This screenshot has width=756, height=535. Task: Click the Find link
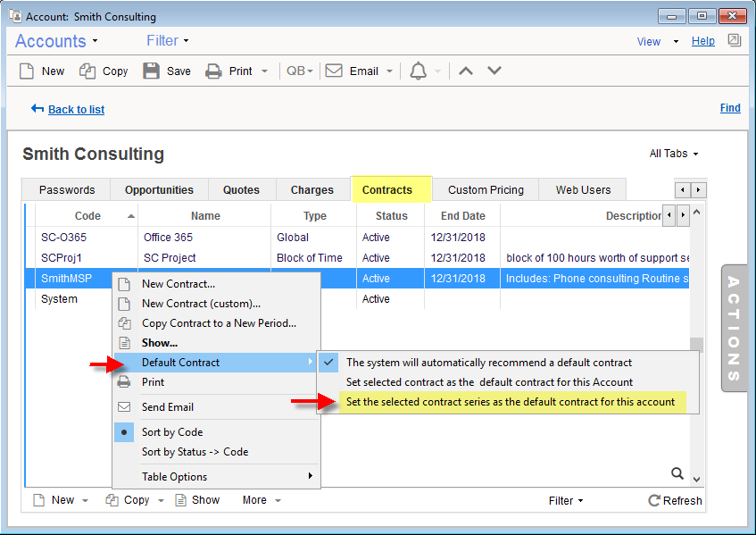[730, 107]
